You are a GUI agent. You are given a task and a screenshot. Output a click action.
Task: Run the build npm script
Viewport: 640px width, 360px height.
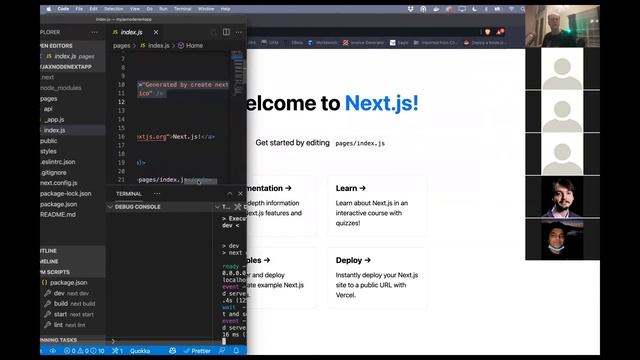(x=74, y=304)
